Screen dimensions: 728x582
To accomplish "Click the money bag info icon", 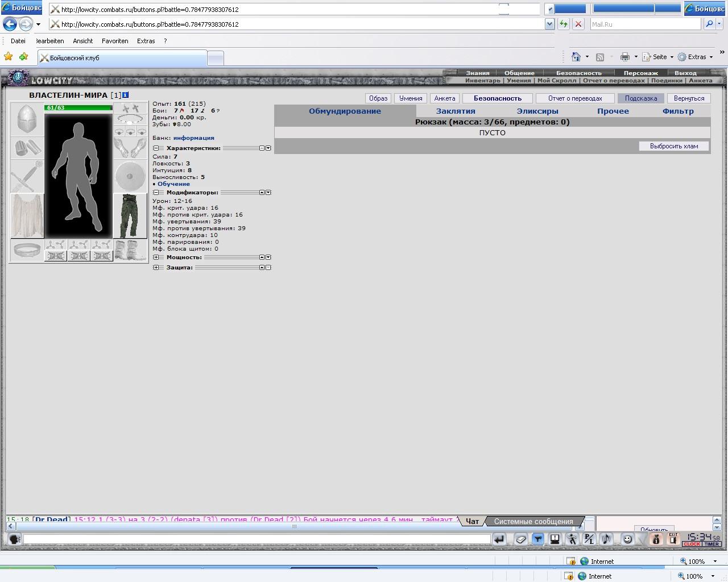I will pyautogui.click(x=656, y=539).
